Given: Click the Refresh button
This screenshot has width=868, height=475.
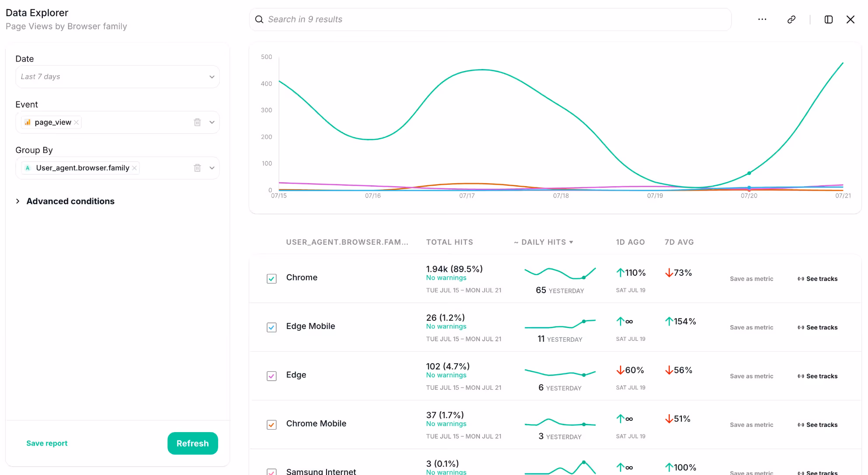Looking at the screenshot, I should point(192,443).
